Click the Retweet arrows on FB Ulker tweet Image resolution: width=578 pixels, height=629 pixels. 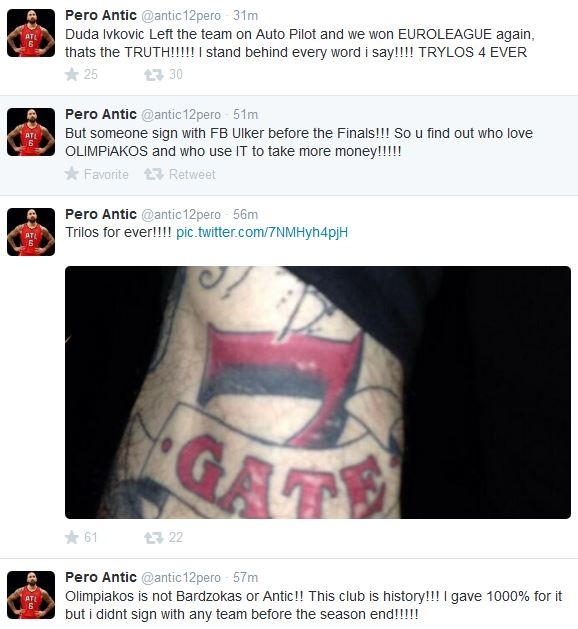pyautogui.click(x=154, y=174)
